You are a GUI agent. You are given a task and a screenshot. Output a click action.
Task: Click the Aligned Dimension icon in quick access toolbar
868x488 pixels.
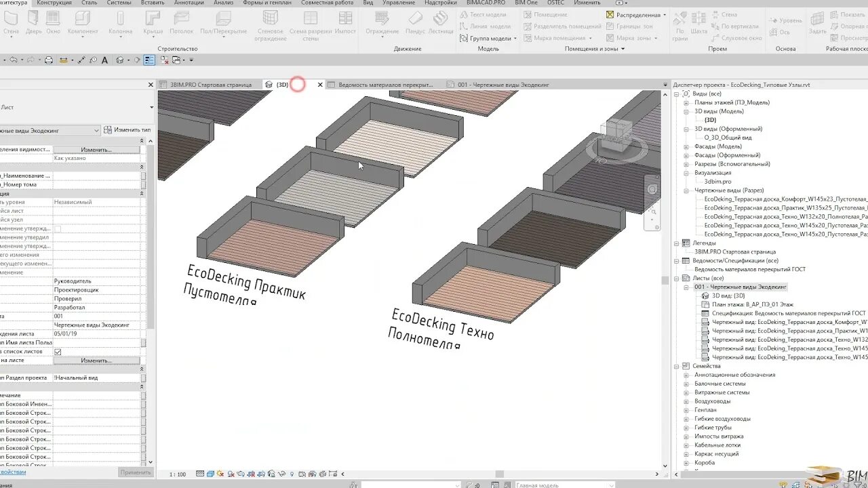(x=80, y=60)
